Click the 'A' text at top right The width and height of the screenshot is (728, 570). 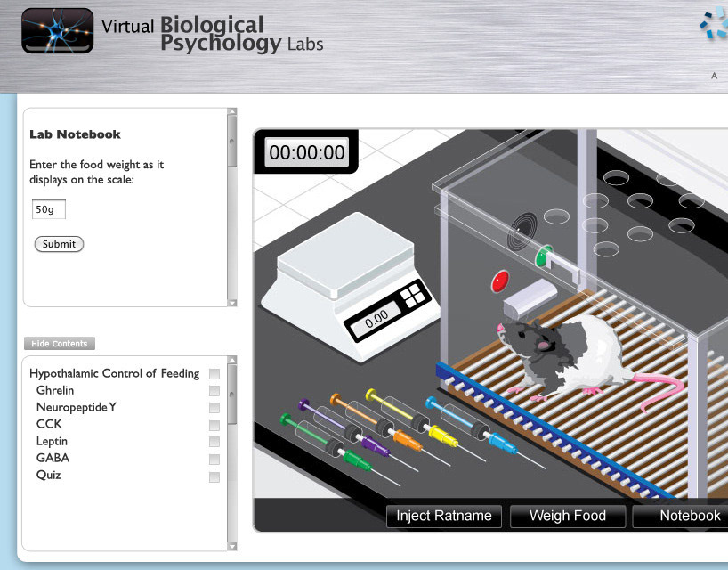pos(714,75)
